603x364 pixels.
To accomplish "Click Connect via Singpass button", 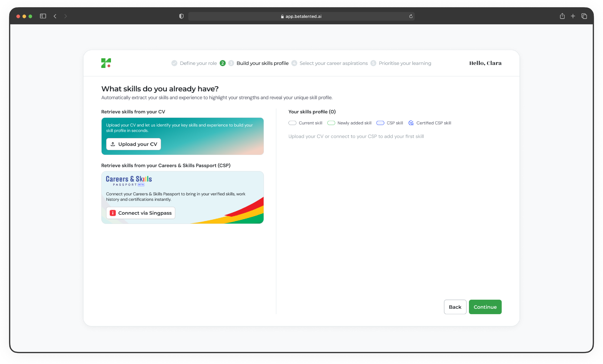I will tap(141, 213).
